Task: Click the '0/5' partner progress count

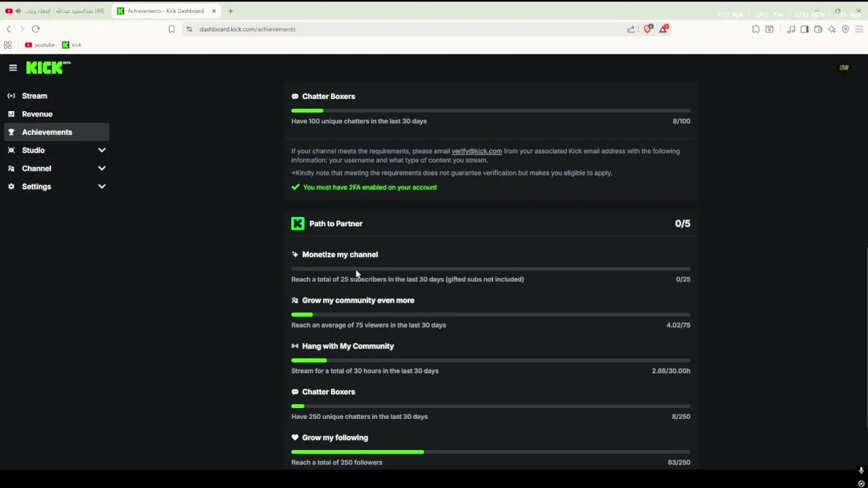Action: [x=682, y=224]
